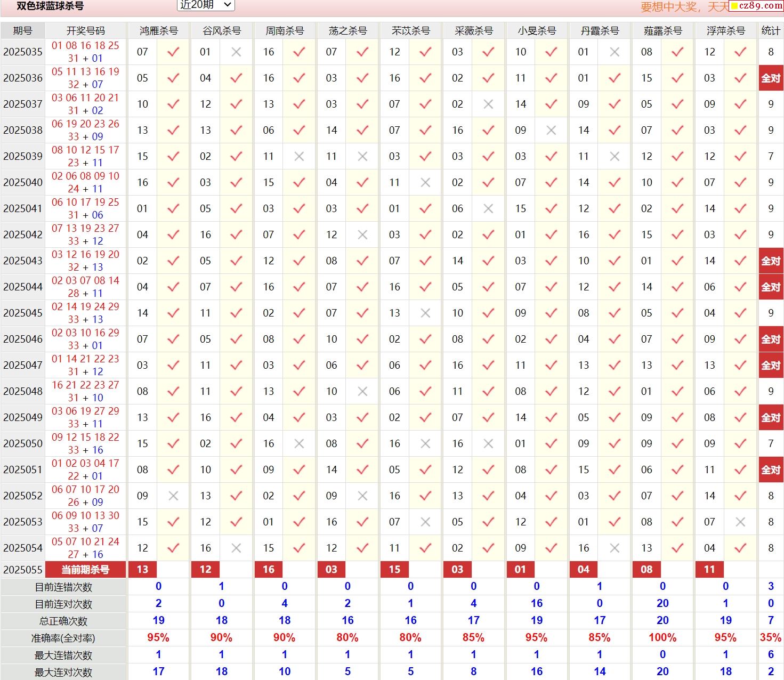Select period 2025054 row label
The image size is (784, 680).
pos(23,548)
